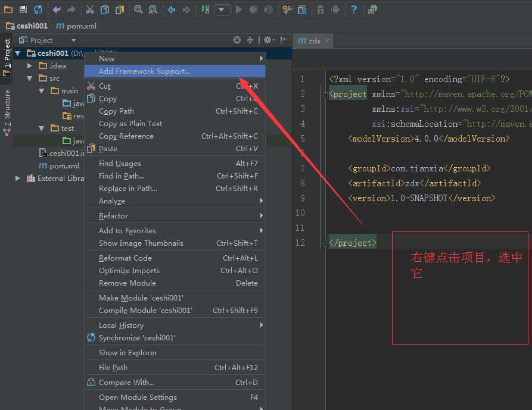Viewport: 532px width, 410px height.
Task: Select pom.xml in project tree
Action: [x=59, y=165]
